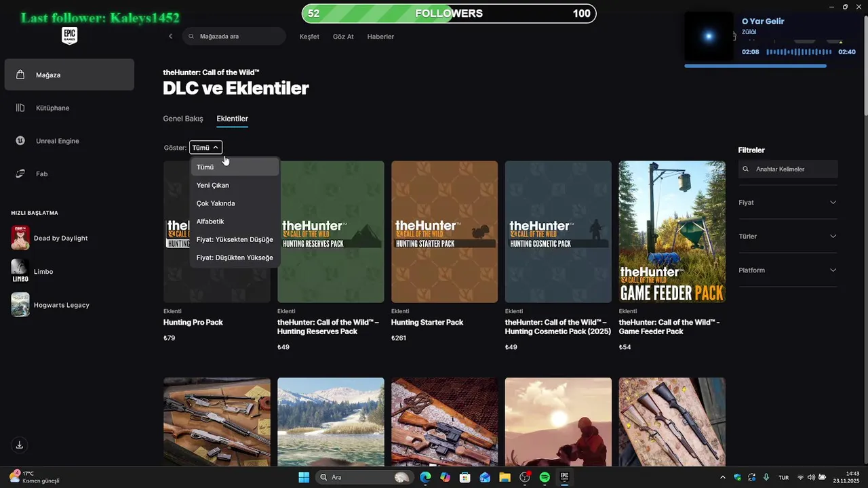Viewport: 868px width, 488px height.
Task: Open Outlook from the taskbar
Action: [x=485, y=477]
